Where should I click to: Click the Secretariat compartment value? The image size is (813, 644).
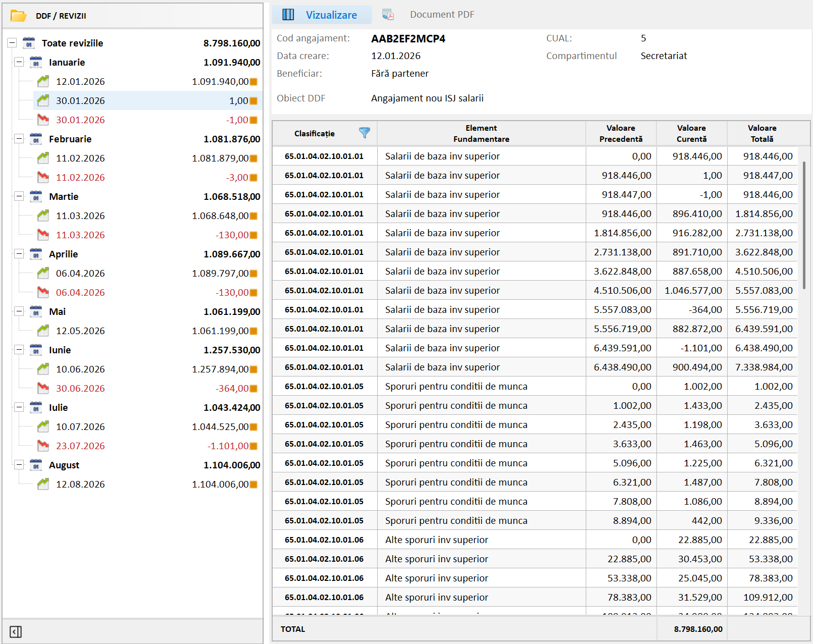coord(664,56)
